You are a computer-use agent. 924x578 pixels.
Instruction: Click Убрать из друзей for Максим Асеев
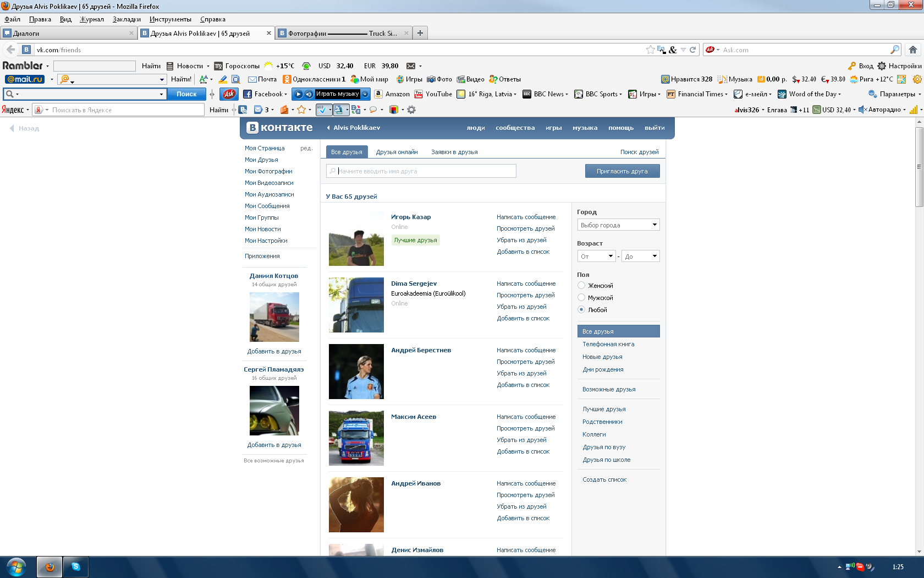coord(521,440)
